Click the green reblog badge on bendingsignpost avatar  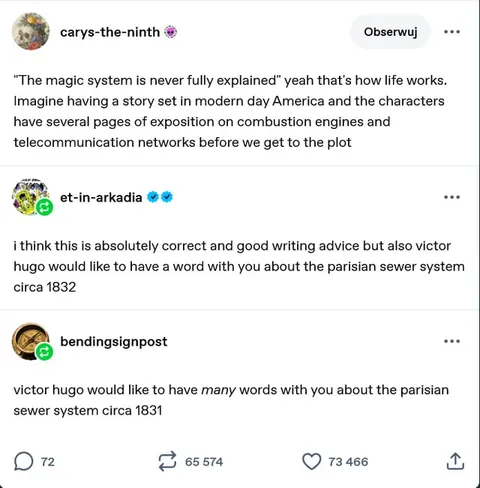click(44, 352)
